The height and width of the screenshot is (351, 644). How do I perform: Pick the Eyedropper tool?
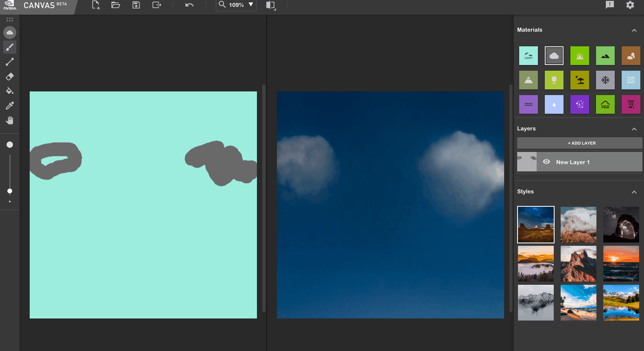[10, 106]
